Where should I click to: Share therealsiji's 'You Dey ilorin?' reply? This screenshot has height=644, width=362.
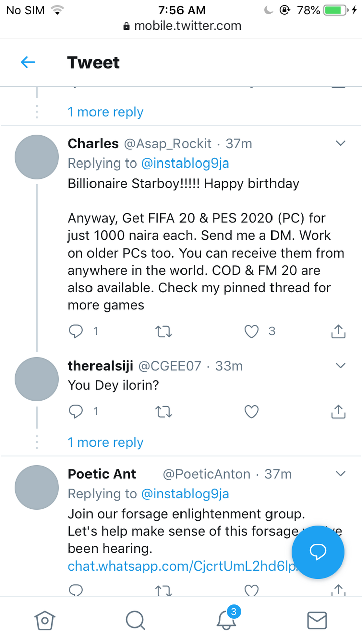pyautogui.click(x=339, y=411)
